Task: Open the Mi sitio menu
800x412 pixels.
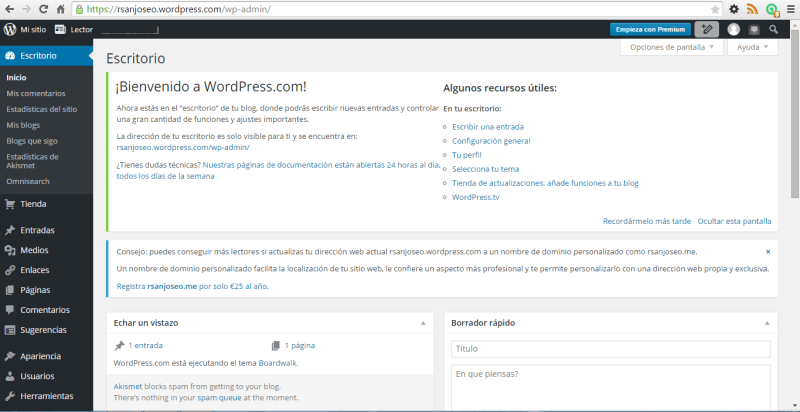Action: (25, 30)
